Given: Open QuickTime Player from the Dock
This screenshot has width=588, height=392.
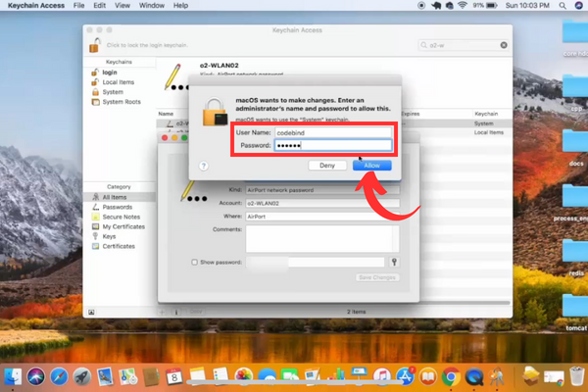Looking at the screenshot, I should pos(474,376).
